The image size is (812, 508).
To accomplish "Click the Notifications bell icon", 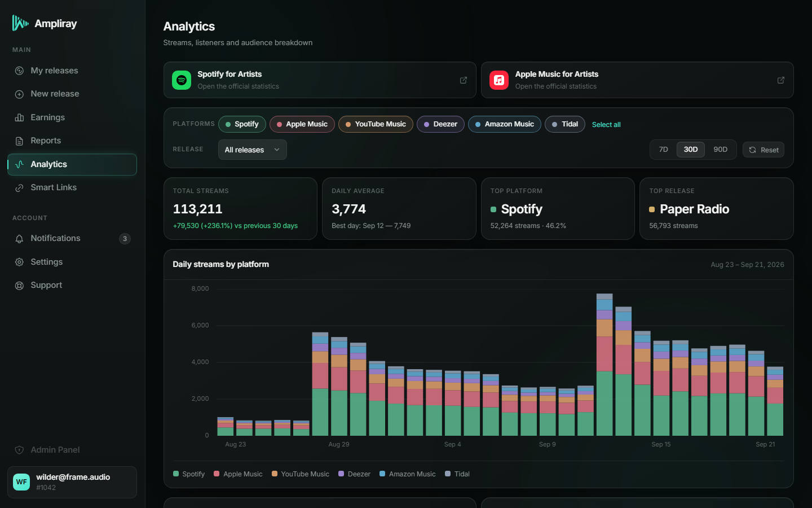I will pos(19,239).
